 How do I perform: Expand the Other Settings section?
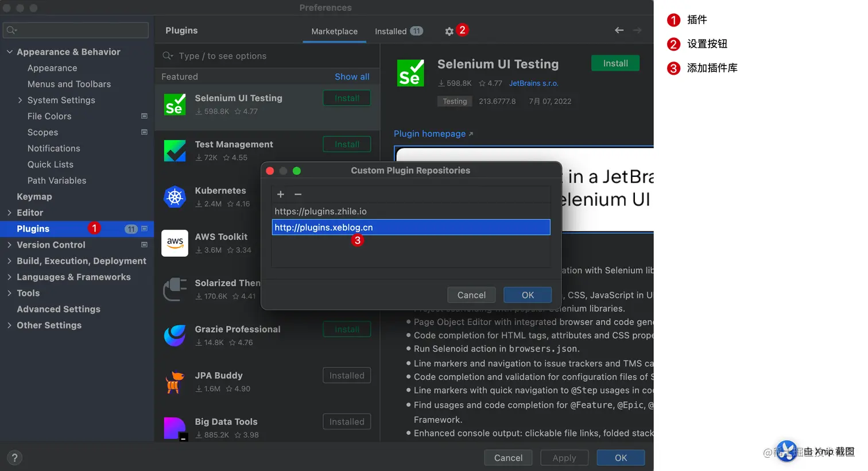click(x=9, y=325)
